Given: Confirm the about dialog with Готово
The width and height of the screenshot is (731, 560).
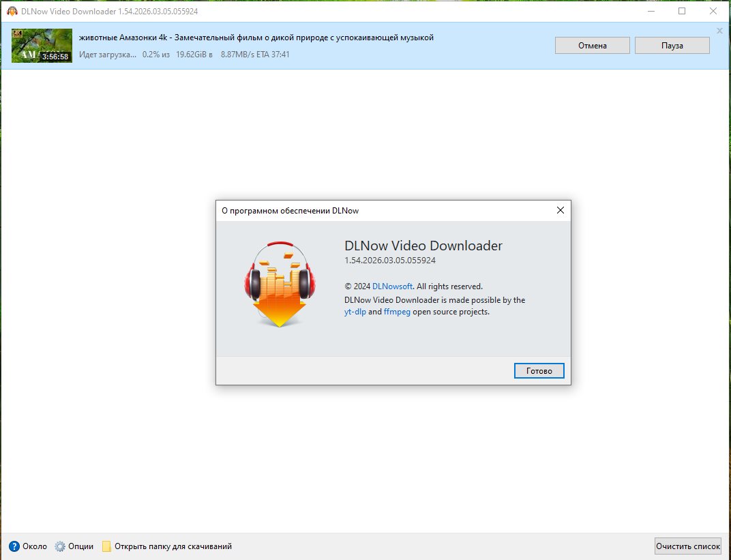Looking at the screenshot, I should tap(539, 371).
